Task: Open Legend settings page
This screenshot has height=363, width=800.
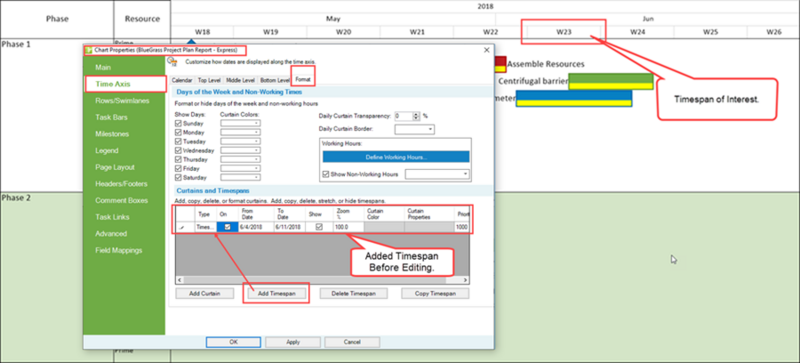Action: point(107,151)
